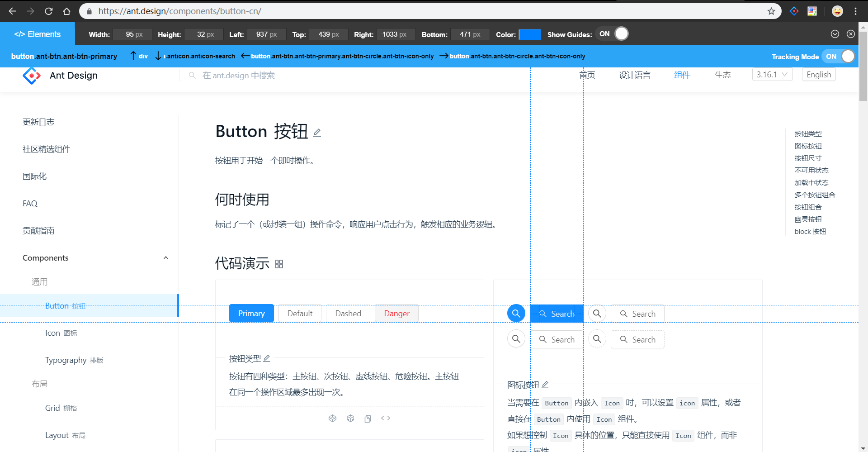
Task: Open the Chrome three-dot menu
Action: [x=856, y=11]
